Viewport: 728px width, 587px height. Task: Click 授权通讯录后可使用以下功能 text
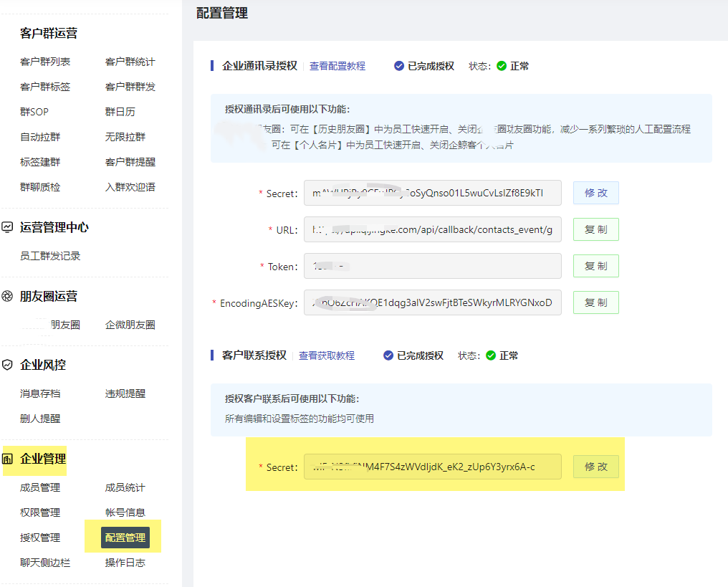[x=287, y=109]
